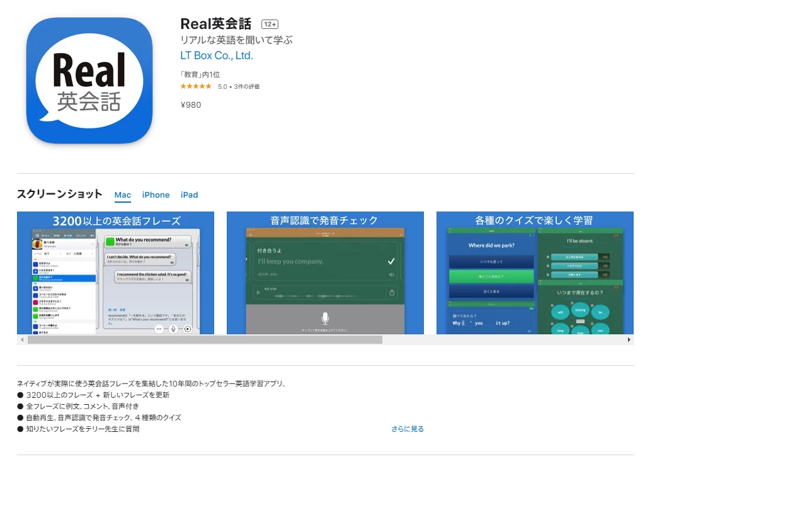Open the 3200以上の英会話フレーズ screenshot
This screenshot has width=805, height=532.
[x=115, y=273]
